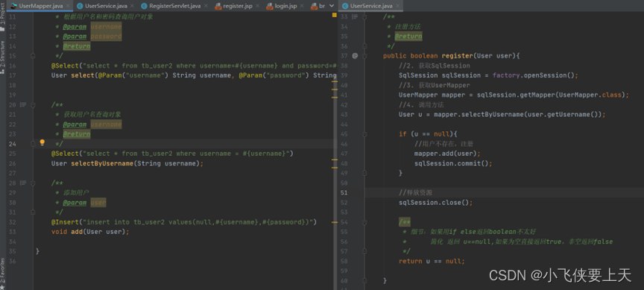Click 'return u == null;' statement
Viewport: 644px width, 290px height.
coord(432,261)
